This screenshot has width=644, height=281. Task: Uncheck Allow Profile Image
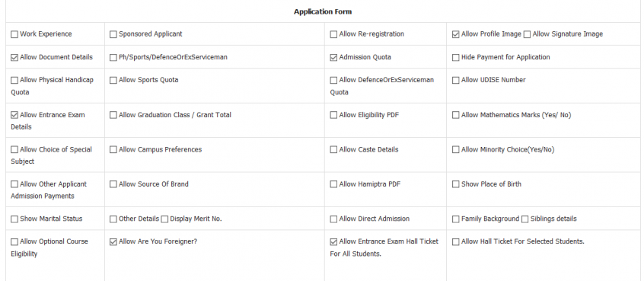(x=455, y=34)
